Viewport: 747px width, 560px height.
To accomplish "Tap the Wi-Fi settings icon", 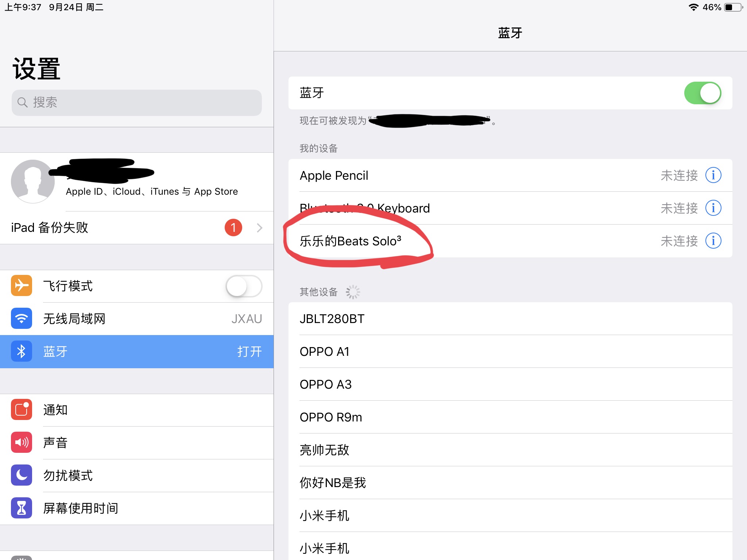I will pos(22,318).
